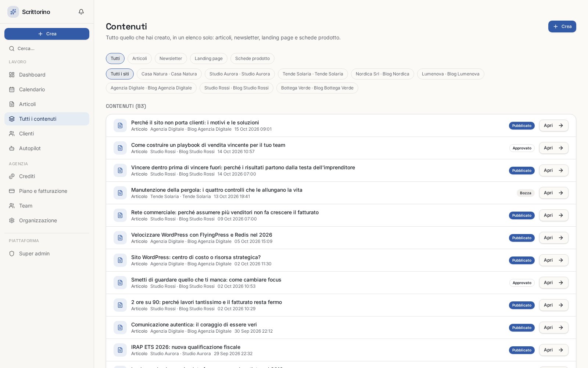Click the title '2 ore su 90: perché lavori tantissimo'

[207, 302]
